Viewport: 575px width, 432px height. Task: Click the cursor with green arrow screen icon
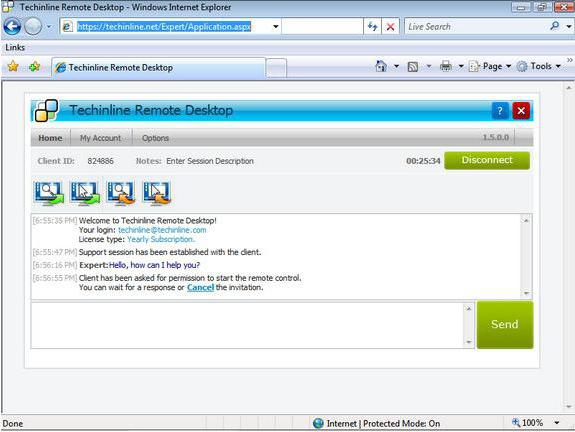click(85, 192)
